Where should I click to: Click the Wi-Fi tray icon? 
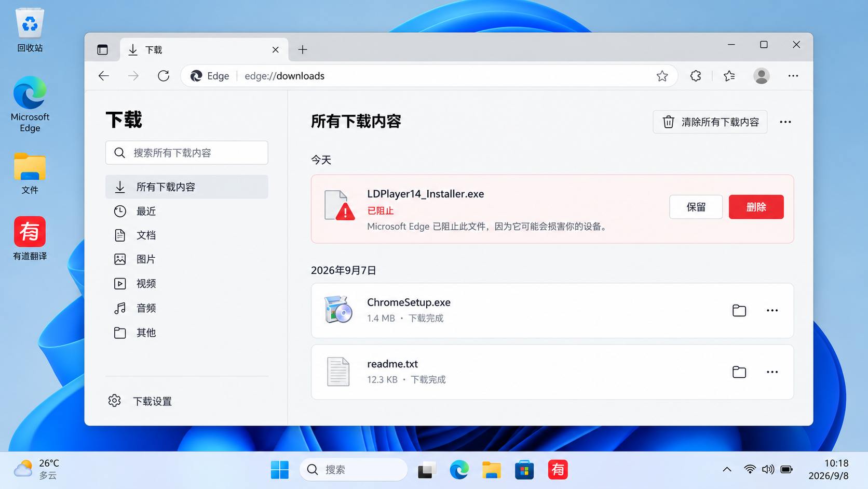pyautogui.click(x=750, y=469)
